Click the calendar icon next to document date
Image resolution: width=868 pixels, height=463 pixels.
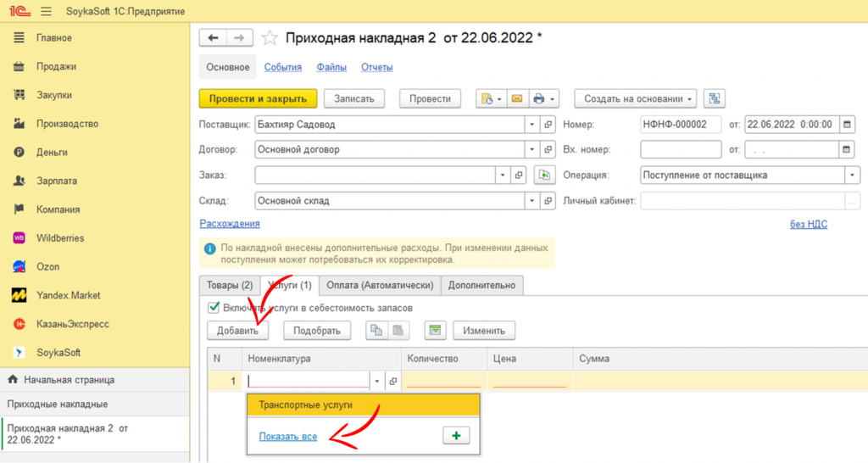tap(846, 125)
